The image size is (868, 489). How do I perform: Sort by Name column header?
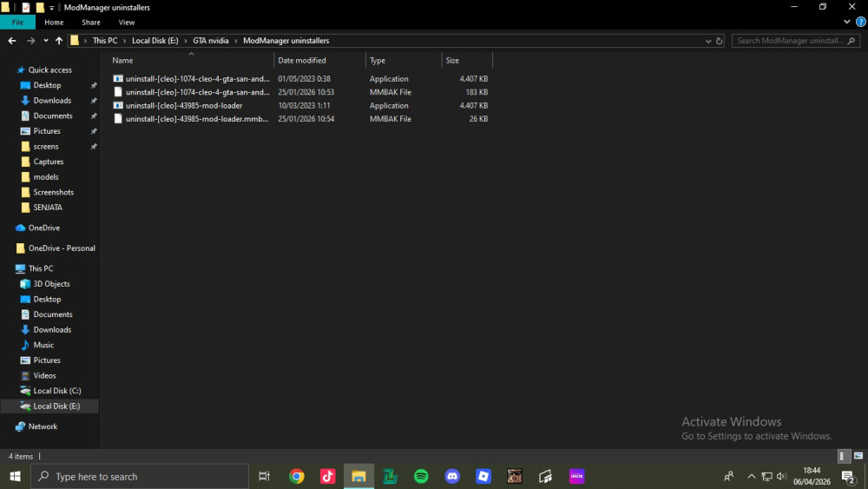(191, 60)
